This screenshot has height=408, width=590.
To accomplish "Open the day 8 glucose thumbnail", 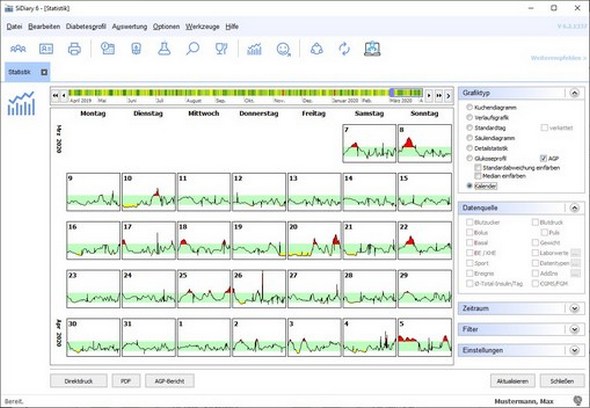I will pos(425,143).
